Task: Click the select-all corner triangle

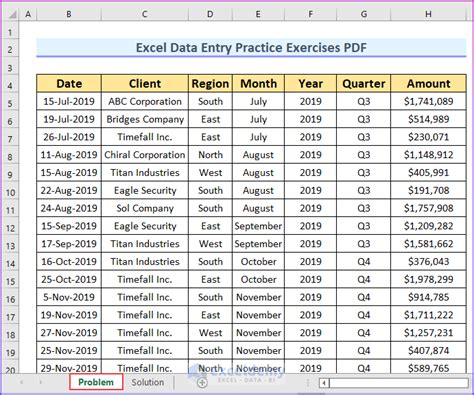Action: click(x=13, y=14)
